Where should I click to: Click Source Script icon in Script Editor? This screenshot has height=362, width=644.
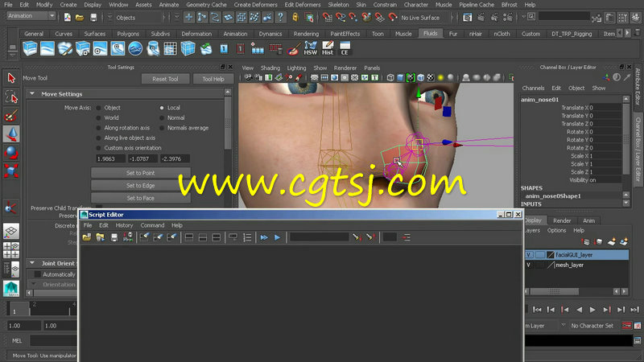tap(100, 237)
